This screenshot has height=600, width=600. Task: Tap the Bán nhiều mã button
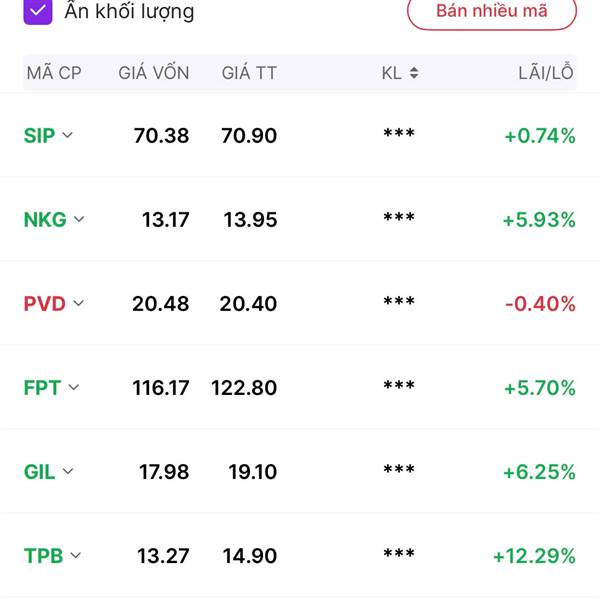[492, 11]
